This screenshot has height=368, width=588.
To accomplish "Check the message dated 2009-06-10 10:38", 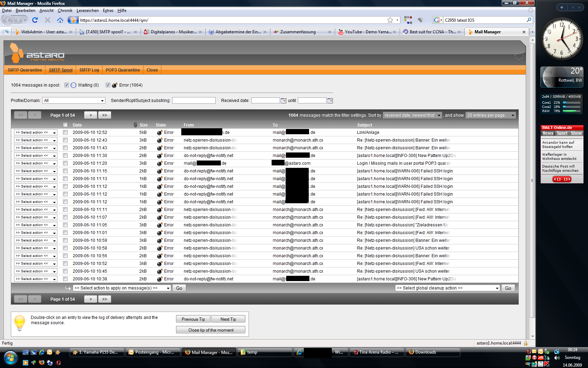I will point(65,279).
